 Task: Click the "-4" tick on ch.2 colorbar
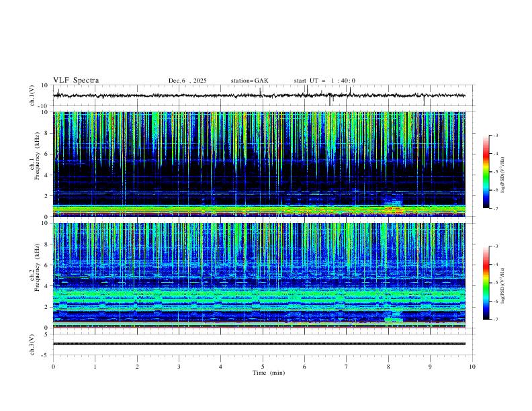(495, 265)
